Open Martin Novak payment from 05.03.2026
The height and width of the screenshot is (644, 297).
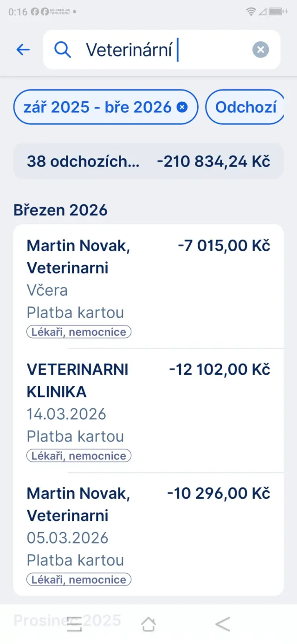[x=148, y=527]
